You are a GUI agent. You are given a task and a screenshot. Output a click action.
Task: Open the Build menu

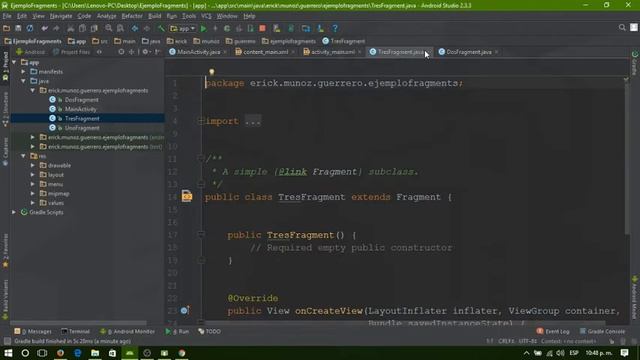coord(154,16)
